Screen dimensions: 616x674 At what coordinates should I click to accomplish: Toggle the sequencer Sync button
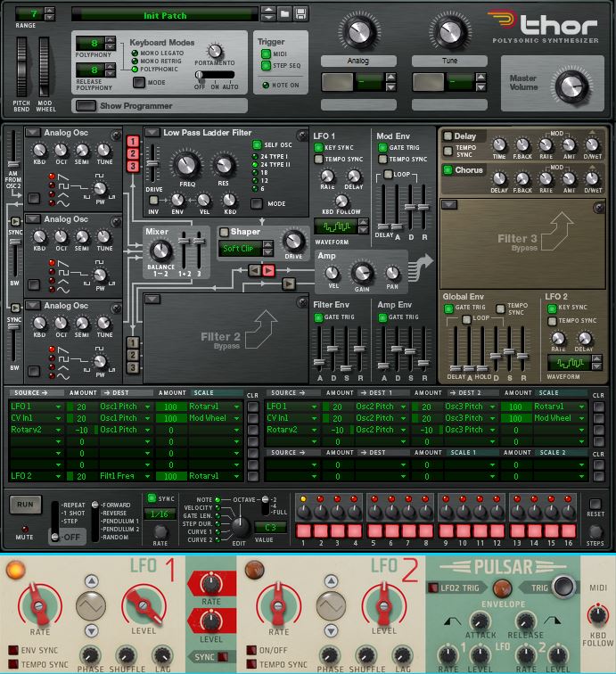pos(152,498)
